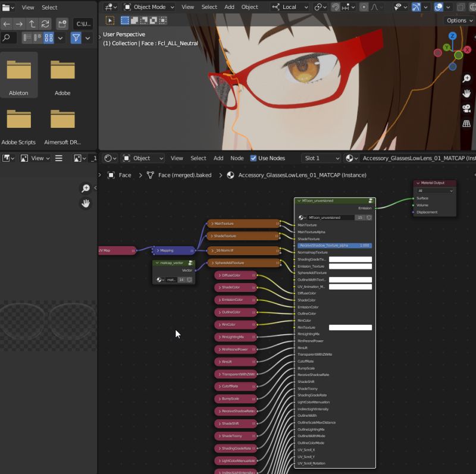Toggle the viewport overlays
The image size is (476, 474).
coord(438,7)
